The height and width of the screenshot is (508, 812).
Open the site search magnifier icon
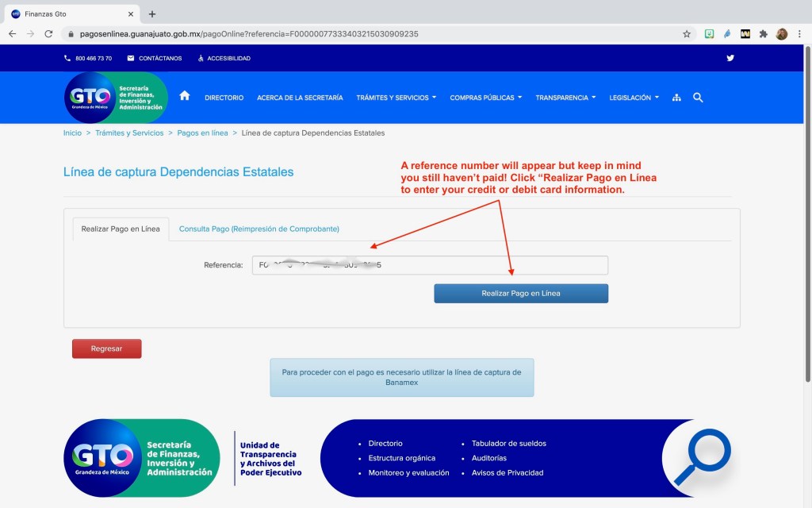(x=698, y=97)
